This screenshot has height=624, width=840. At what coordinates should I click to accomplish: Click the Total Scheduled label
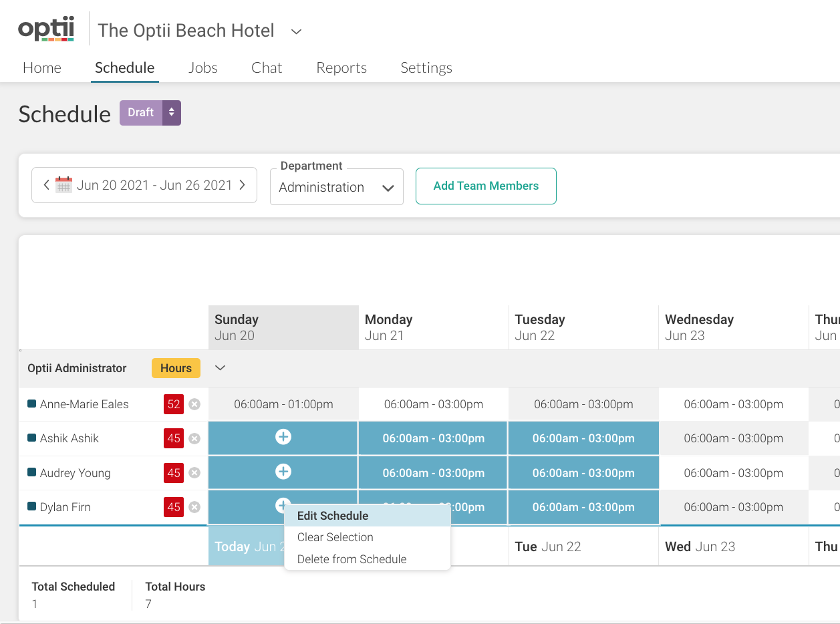point(74,587)
